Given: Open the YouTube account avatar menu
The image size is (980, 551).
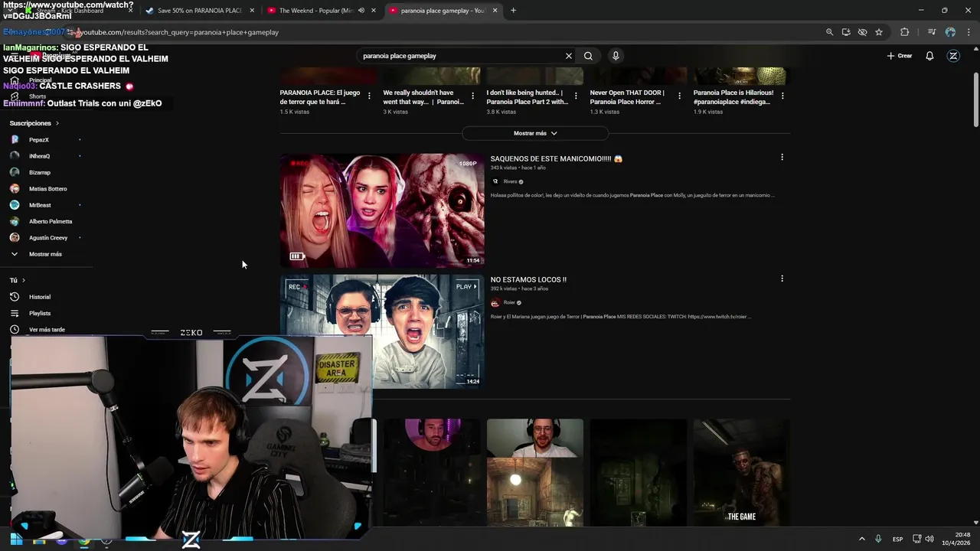Looking at the screenshot, I should (953, 56).
